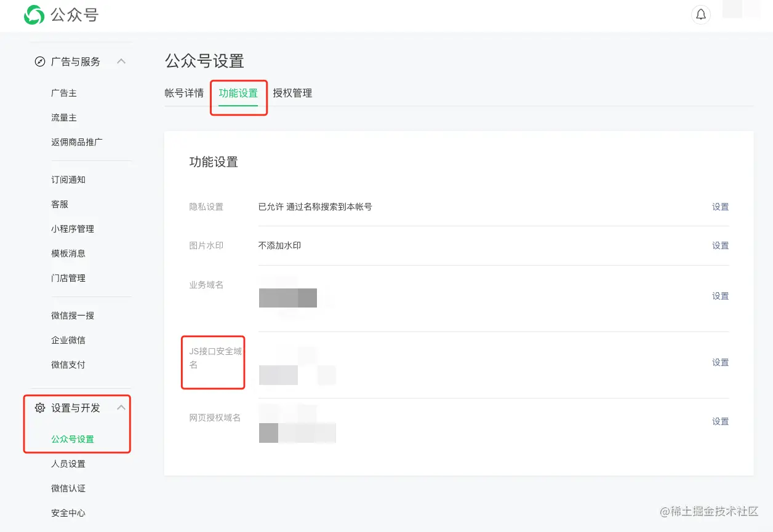Viewport: 773px width, 532px height.
Task: Select the 功能设置 tab
Action: click(238, 93)
